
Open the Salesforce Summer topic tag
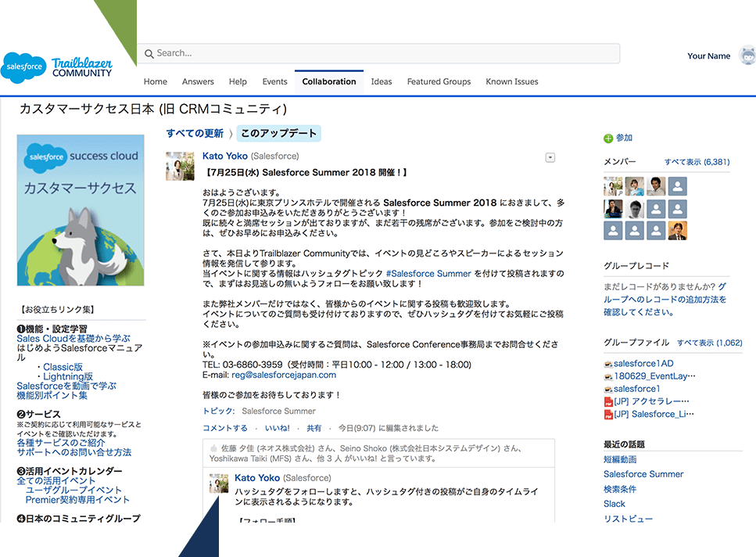click(278, 411)
